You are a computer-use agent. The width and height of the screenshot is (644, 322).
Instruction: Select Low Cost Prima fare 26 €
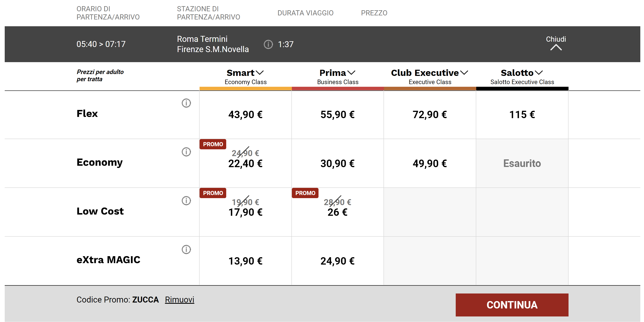coord(338,212)
